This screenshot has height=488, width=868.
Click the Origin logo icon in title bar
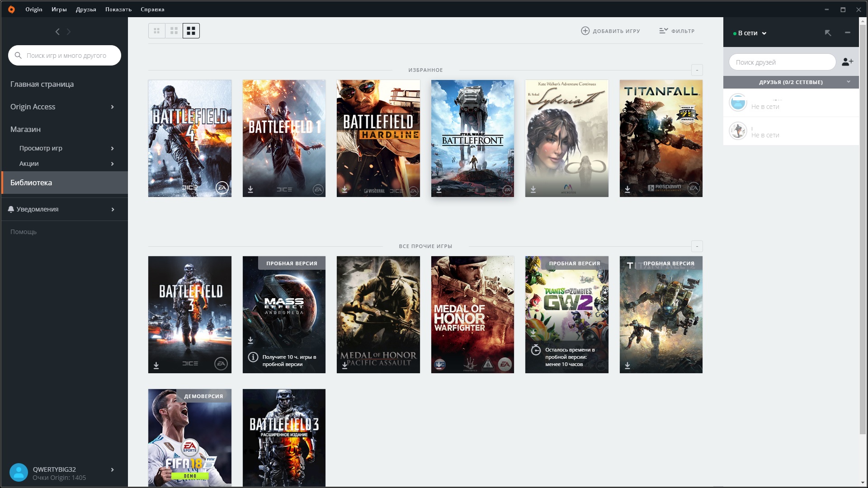[11, 9]
